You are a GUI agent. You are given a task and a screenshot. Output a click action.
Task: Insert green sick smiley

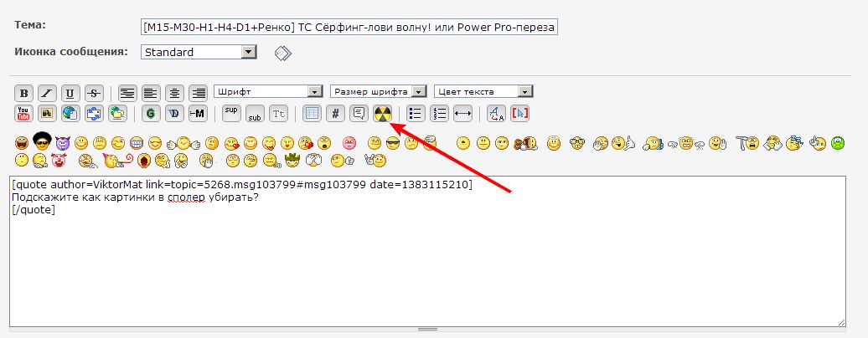point(838,144)
